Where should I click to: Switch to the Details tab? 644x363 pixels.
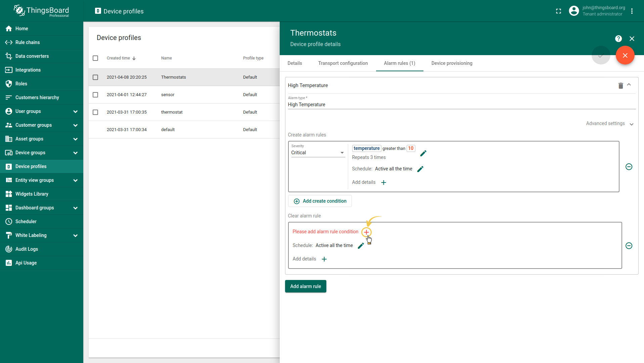click(294, 63)
